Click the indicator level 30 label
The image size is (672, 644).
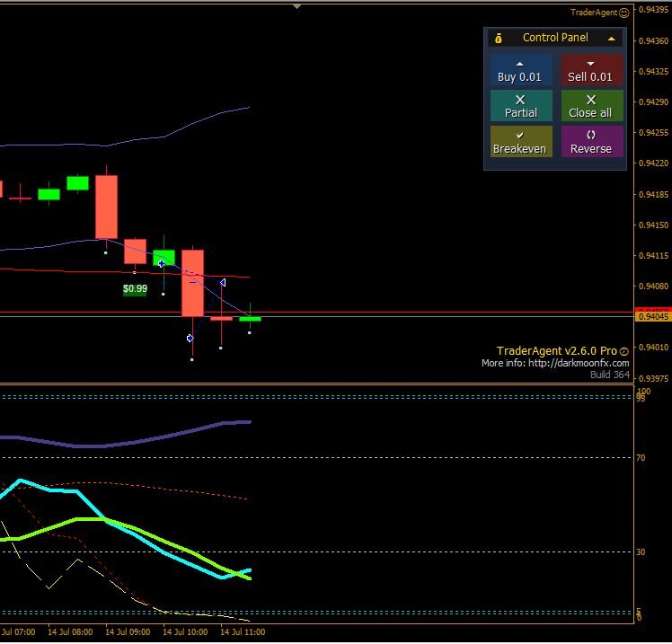[x=641, y=552]
